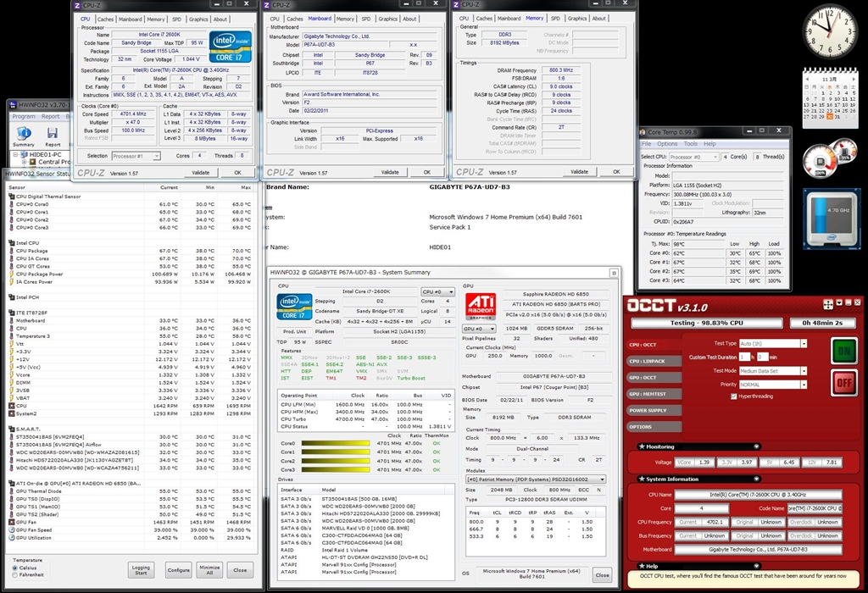Viewport: 868px width, 593px height.
Task: Open the Patriot Memory module dropdown
Action: 536,479
